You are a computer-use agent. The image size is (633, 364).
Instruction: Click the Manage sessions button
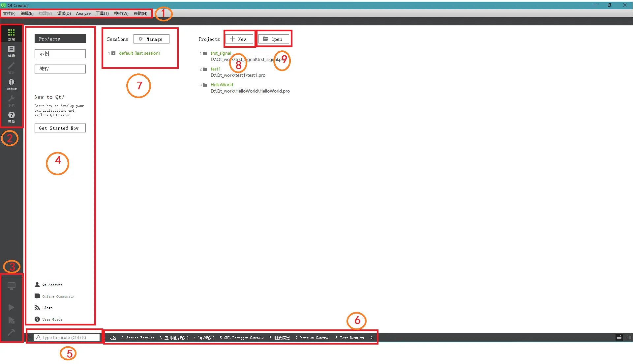[x=151, y=39]
